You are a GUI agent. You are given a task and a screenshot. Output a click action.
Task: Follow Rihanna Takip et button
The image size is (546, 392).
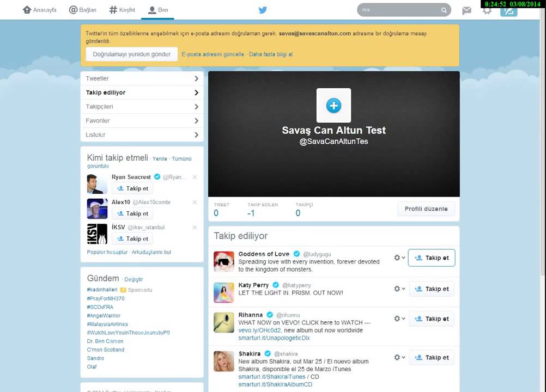coord(432,318)
